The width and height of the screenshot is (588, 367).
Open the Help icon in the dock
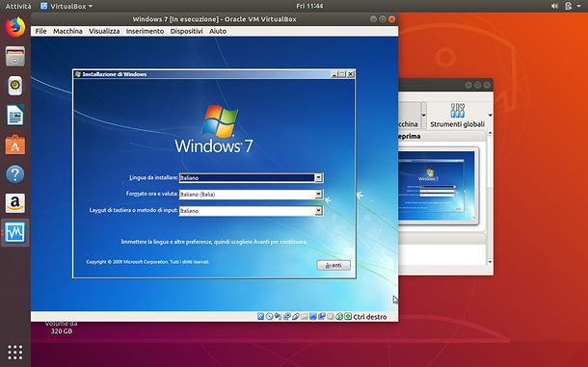click(15, 174)
